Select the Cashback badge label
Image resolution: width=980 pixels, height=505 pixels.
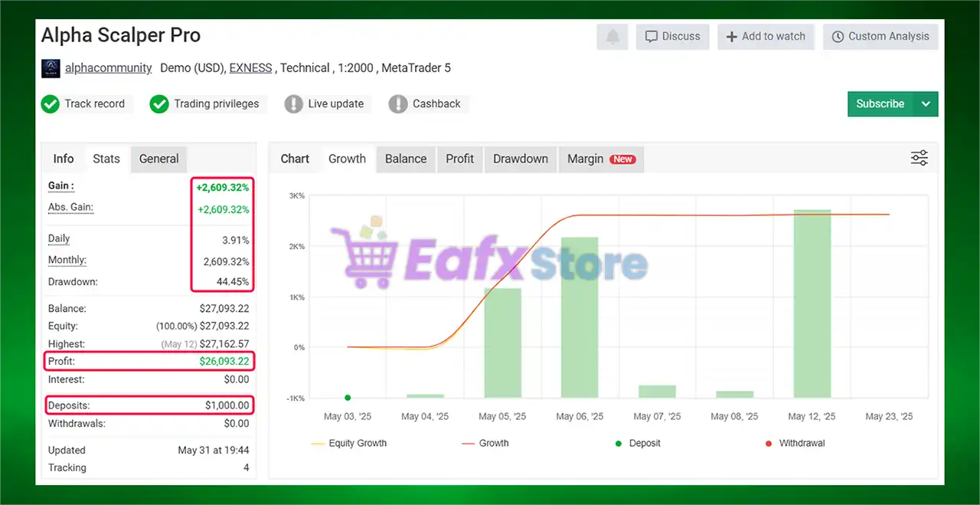(x=437, y=104)
